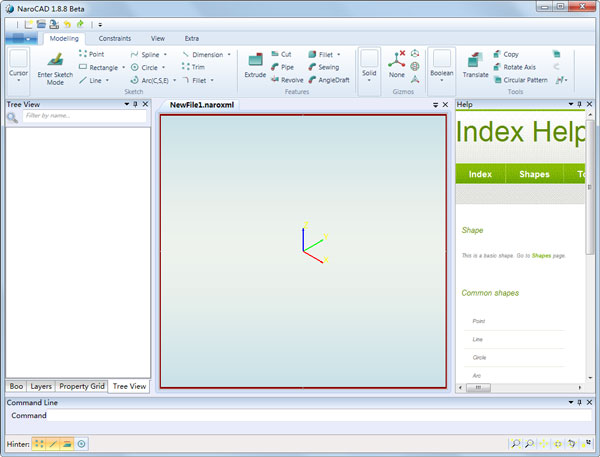Pick the Point sketch tool
This screenshot has height=457, width=600.
pyautogui.click(x=91, y=54)
